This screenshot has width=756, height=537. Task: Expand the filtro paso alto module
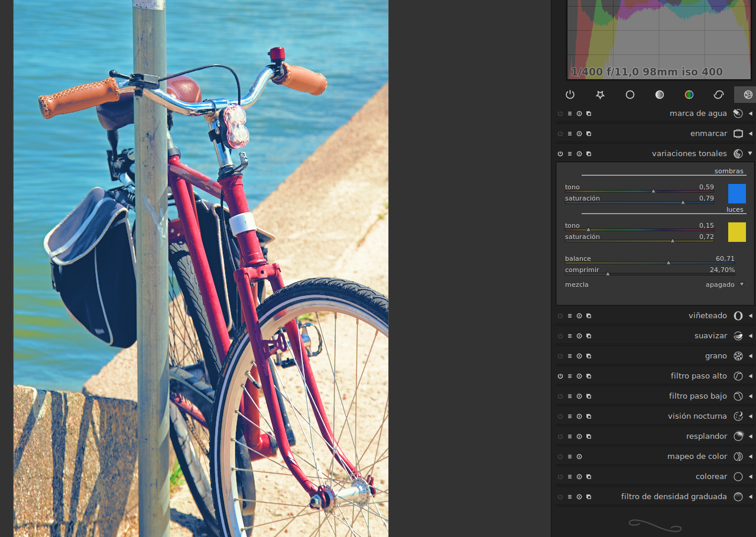[750, 376]
